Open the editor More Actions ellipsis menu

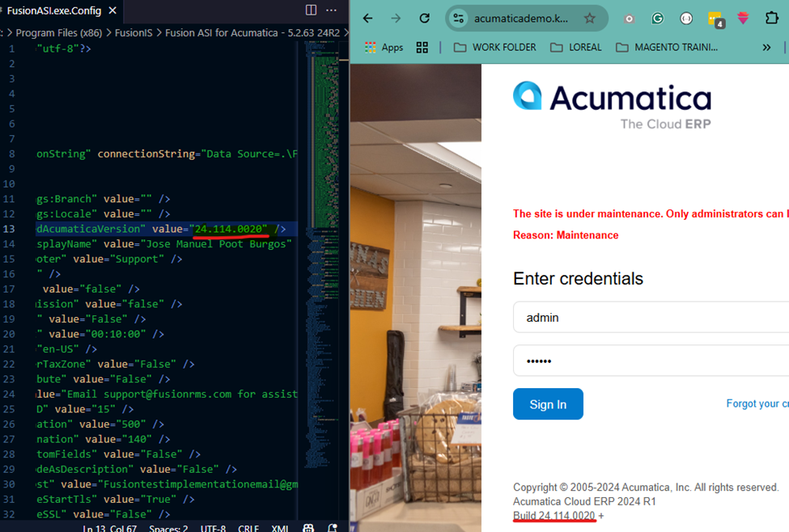[331, 10]
